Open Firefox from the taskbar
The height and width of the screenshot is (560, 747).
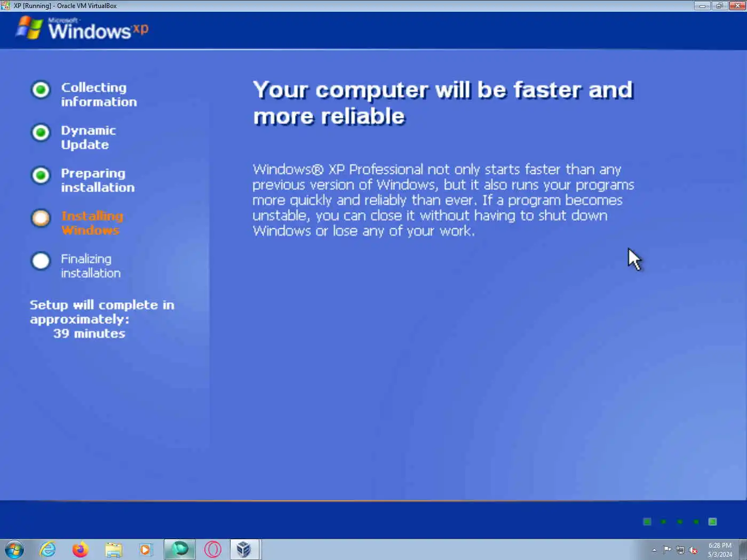[81, 549]
